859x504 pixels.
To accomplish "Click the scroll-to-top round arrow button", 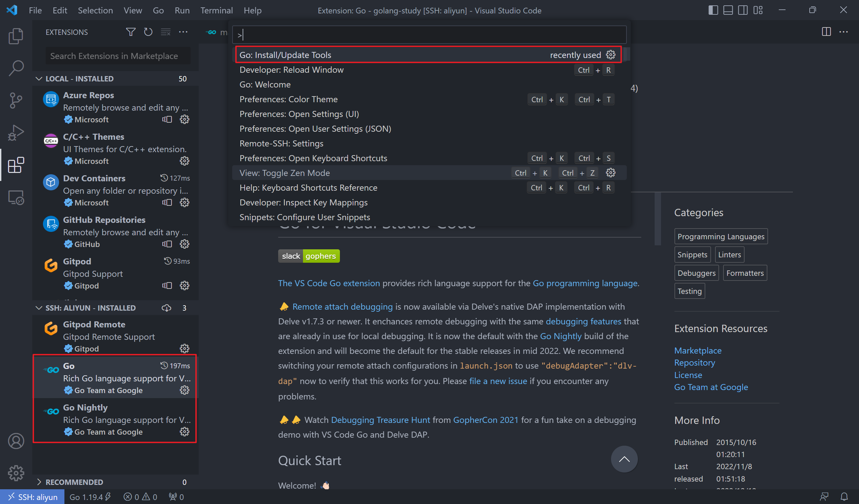I will click(624, 459).
